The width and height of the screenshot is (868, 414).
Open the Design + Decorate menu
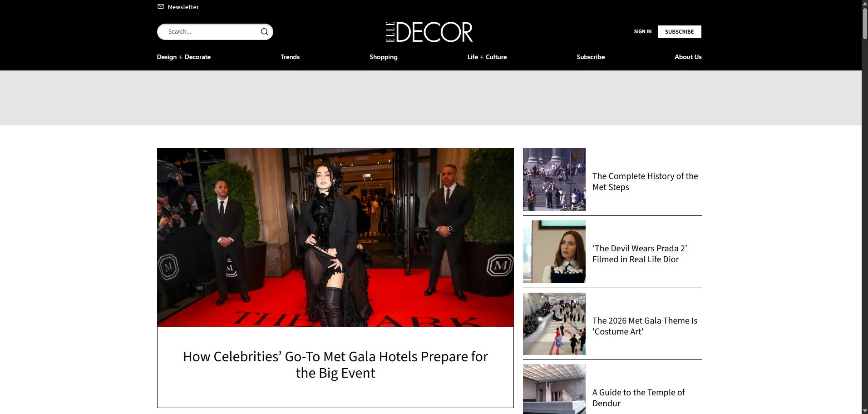pos(184,57)
